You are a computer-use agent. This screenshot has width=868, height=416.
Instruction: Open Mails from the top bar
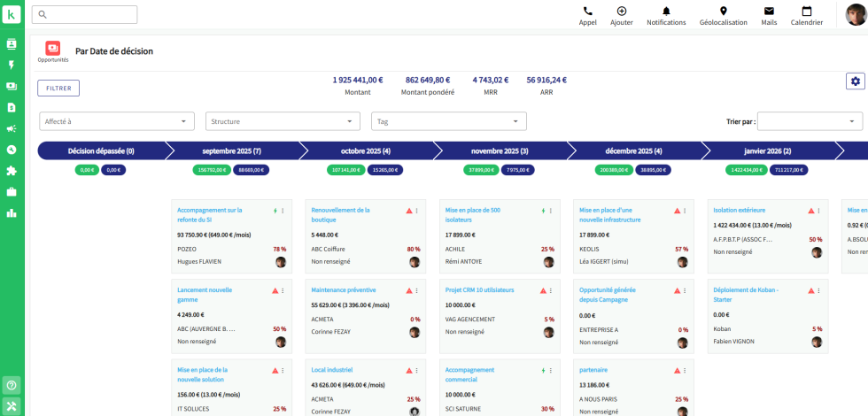click(769, 12)
